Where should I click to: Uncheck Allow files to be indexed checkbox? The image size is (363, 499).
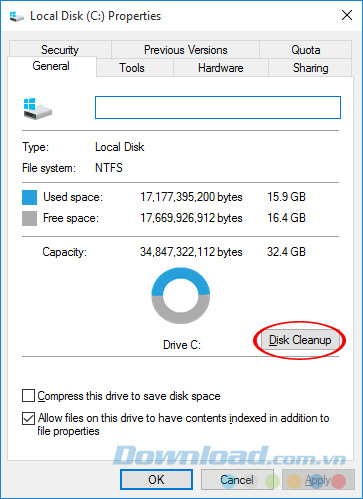28,418
